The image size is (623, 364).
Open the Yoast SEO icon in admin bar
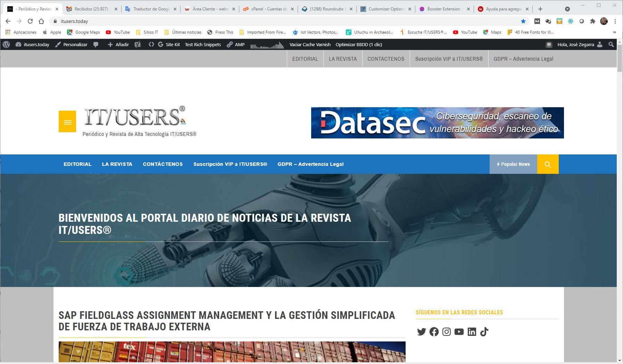tap(138, 44)
